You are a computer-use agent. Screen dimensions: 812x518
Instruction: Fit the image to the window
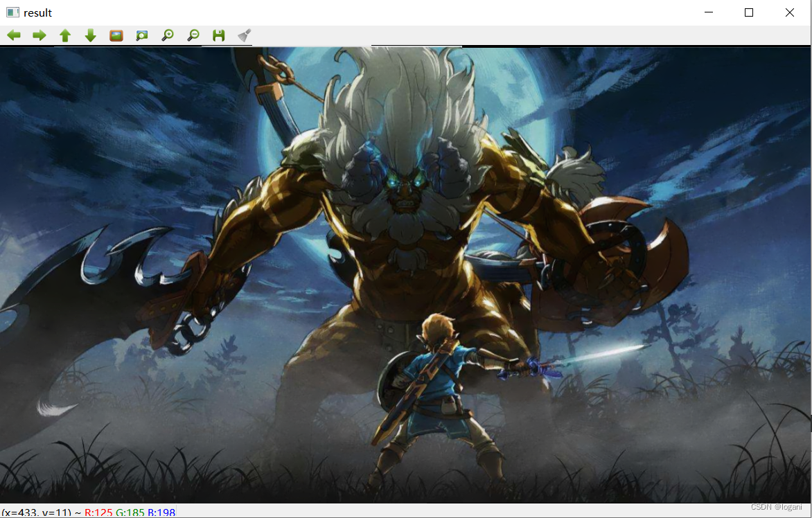click(x=142, y=35)
